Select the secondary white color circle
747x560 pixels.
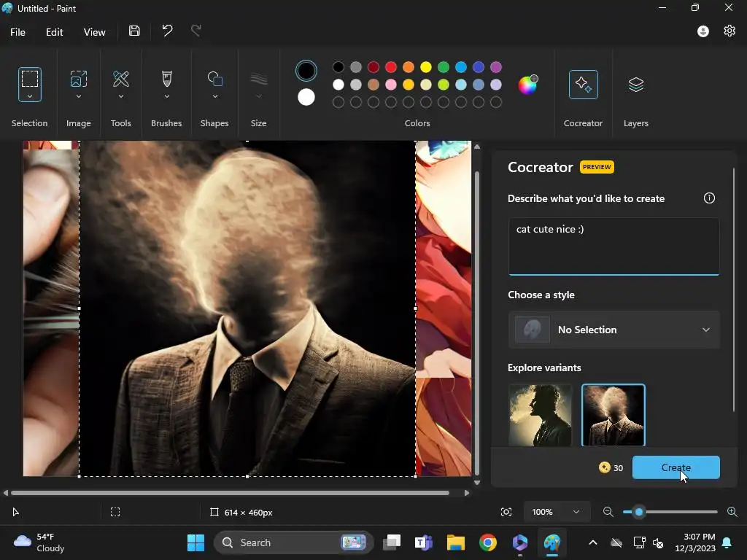click(x=306, y=97)
